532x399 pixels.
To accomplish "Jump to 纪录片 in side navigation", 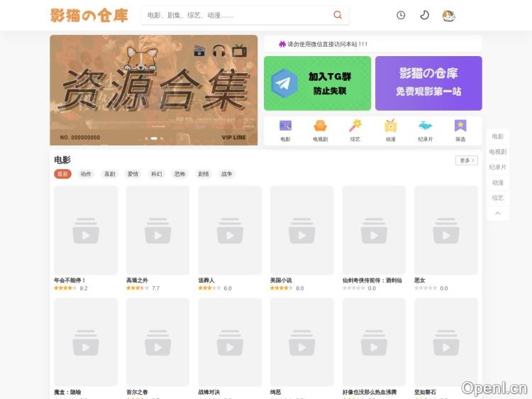I will tap(498, 167).
